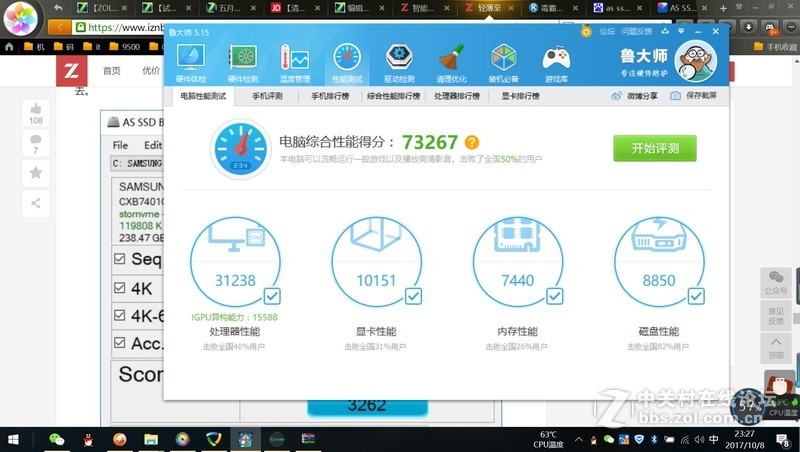The image size is (800, 452).
Task: Click the 显卡性能 score 10151
Action: click(376, 280)
